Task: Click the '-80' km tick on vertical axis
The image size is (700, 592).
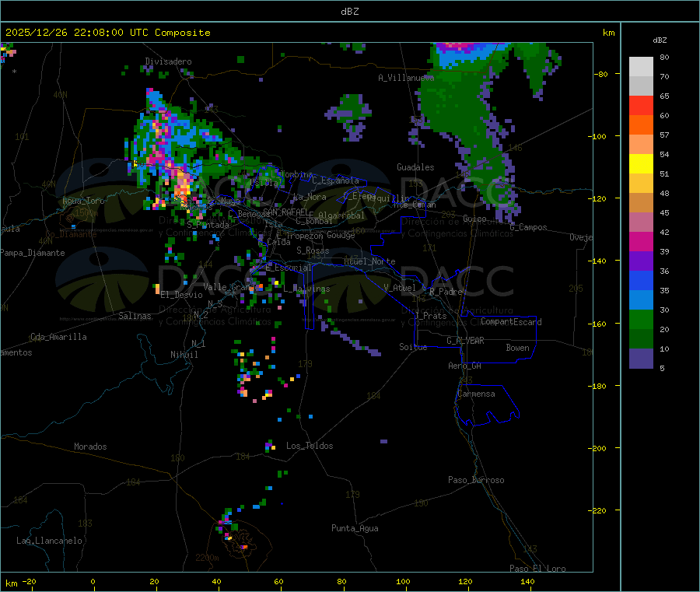Action: coord(601,74)
